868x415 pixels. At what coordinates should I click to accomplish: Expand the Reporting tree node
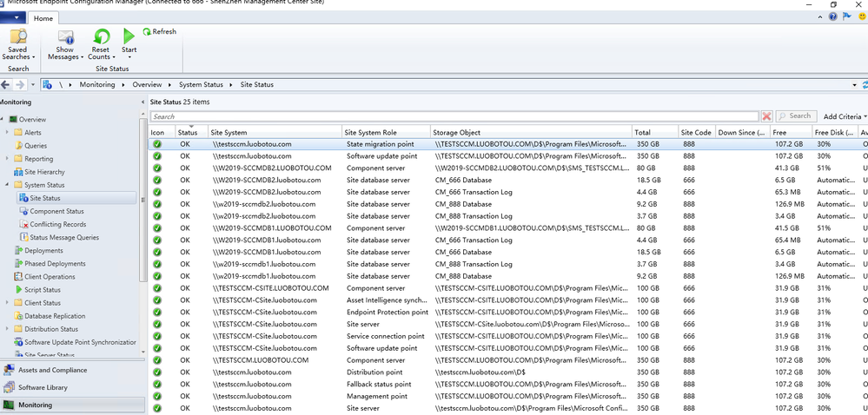[7, 159]
